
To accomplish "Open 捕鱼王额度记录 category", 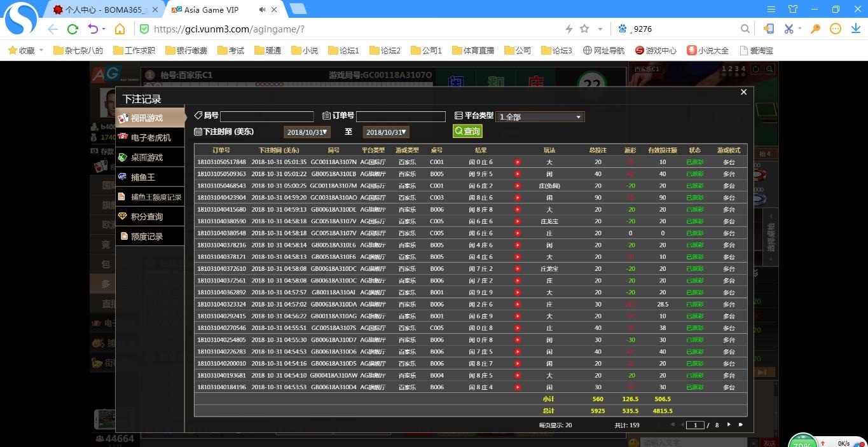I will pyautogui.click(x=150, y=196).
